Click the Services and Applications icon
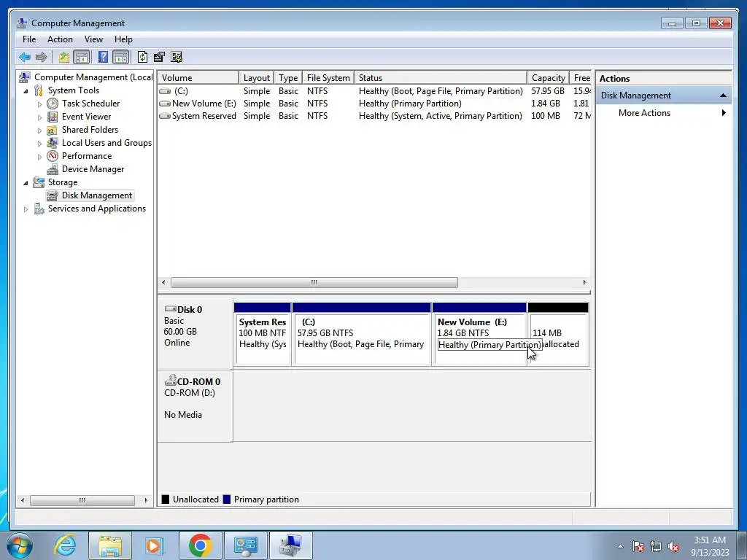Viewport: 747px width, 560px height. coord(39,209)
